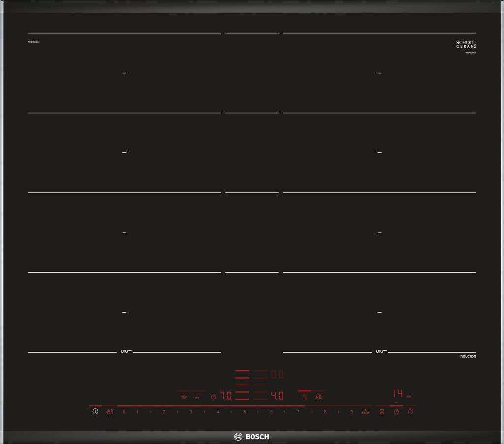Set power level 9 on the slider
The width and height of the screenshot is (504, 444).
tap(352, 412)
